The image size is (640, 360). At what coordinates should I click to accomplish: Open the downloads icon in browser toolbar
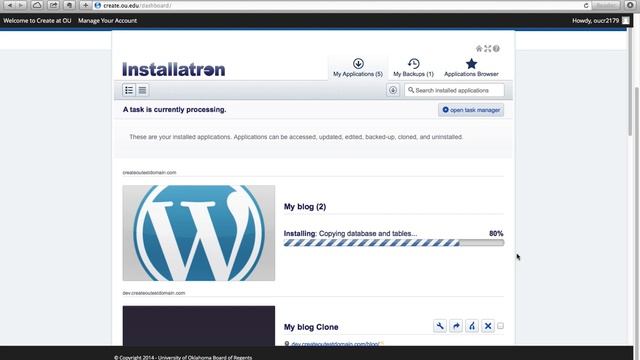[x=630, y=5]
